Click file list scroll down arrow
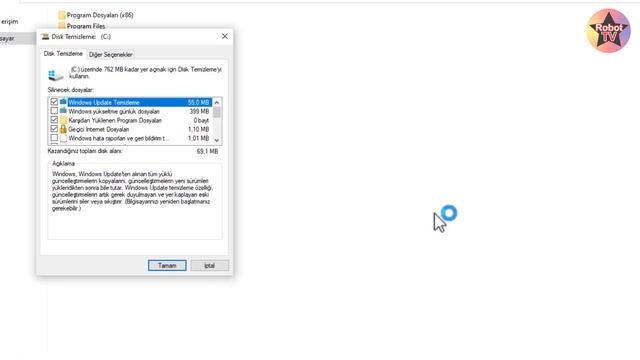The image size is (640, 360). coord(217,140)
